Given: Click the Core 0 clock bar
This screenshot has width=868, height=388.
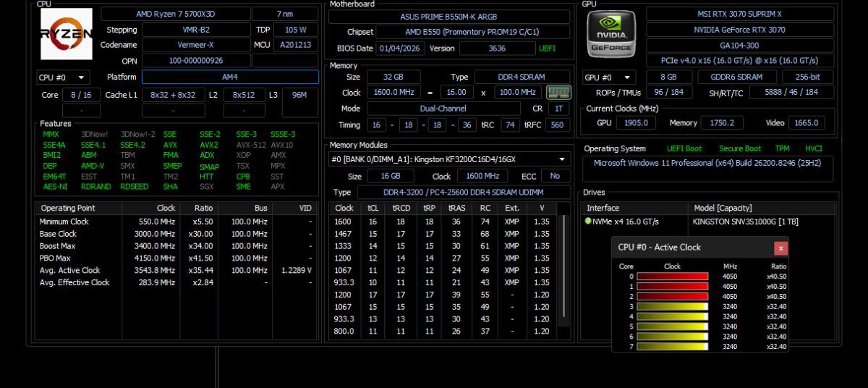Looking at the screenshot, I should click(x=672, y=276).
